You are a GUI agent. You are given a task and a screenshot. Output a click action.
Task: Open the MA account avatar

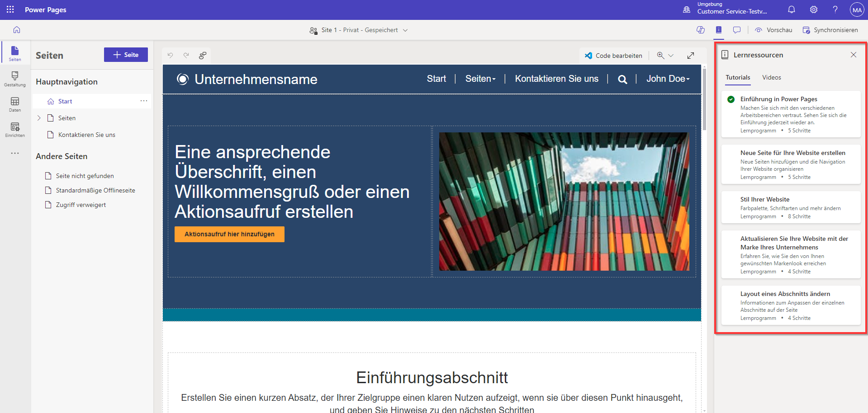pos(857,9)
